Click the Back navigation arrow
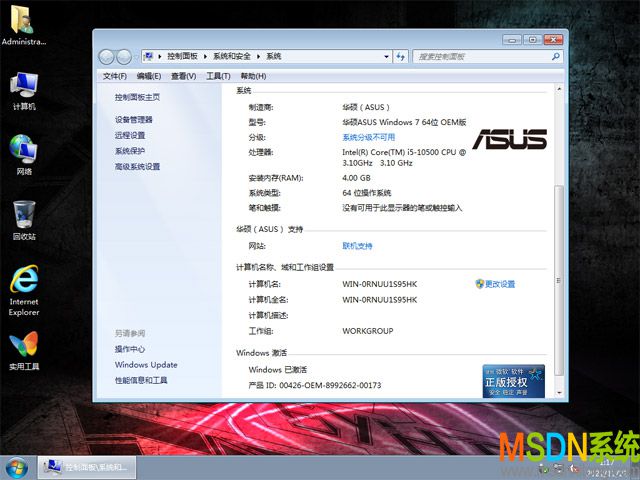 tap(107, 57)
